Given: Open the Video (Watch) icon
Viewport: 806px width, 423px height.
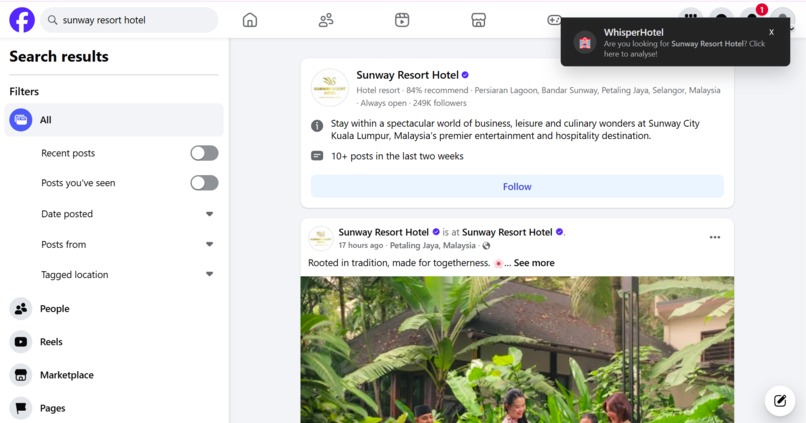Looking at the screenshot, I should tap(402, 20).
